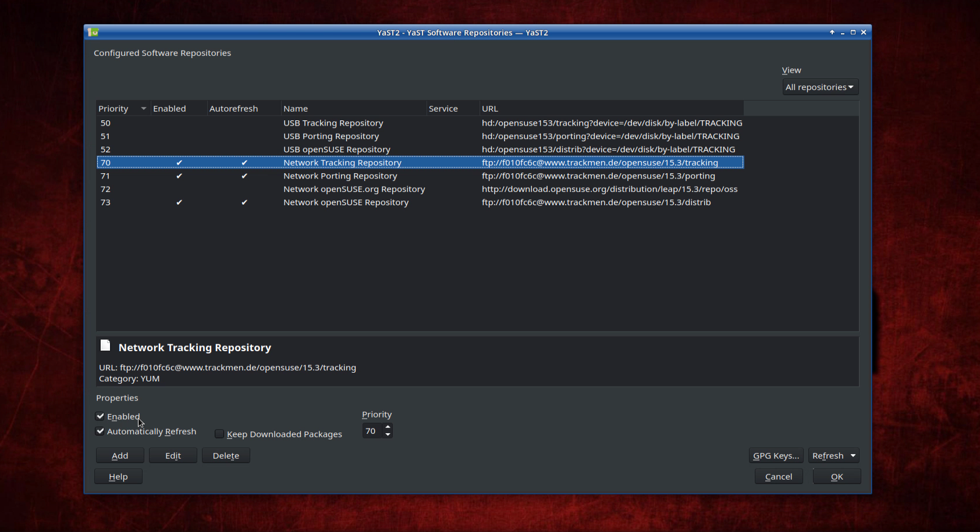Increase priority with the up arrow

point(388,427)
